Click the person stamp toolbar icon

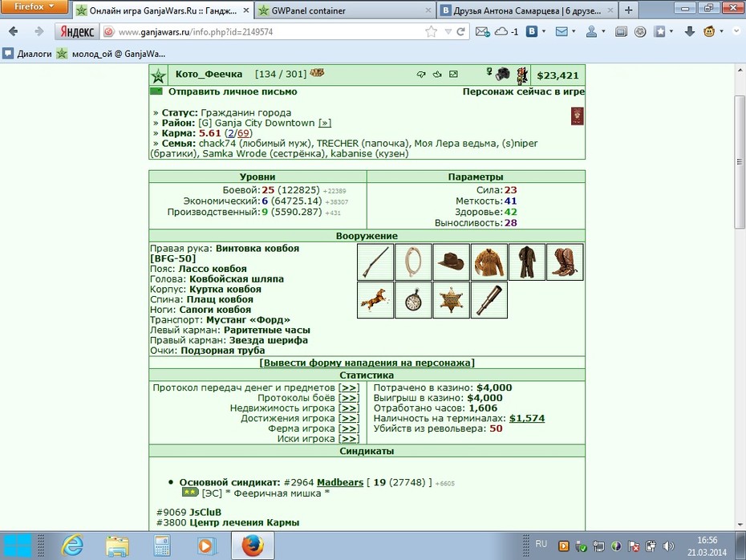[591, 31]
